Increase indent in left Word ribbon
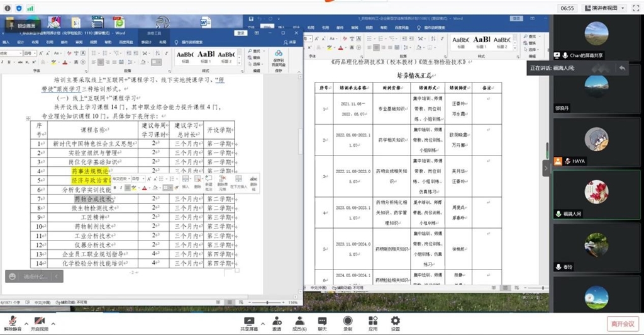The width and height of the screenshot is (644, 335). (x=136, y=54)
